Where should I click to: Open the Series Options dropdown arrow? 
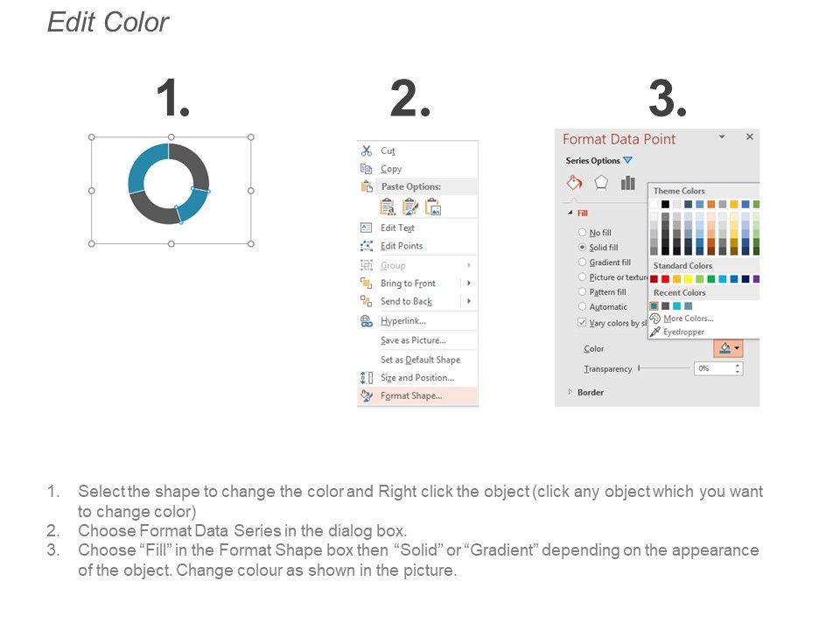pos(627,161)
